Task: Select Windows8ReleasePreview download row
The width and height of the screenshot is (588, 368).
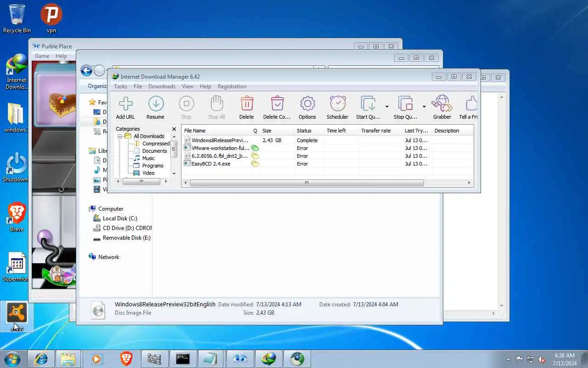Action: [x=328, y=140]
